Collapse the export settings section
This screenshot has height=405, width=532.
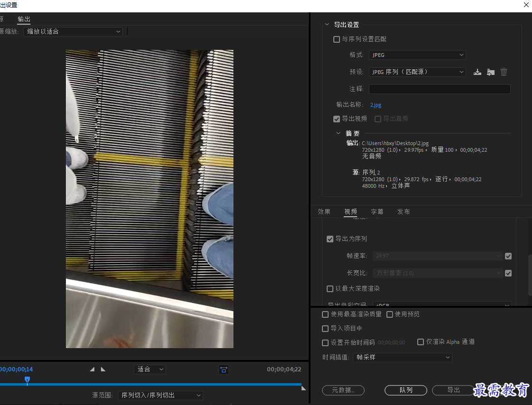coord(327,25)
